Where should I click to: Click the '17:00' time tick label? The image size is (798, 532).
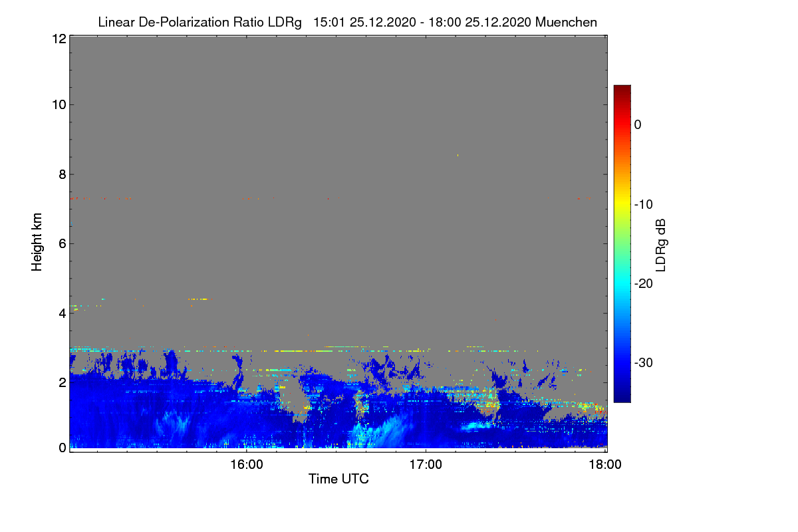coord(426,464)
